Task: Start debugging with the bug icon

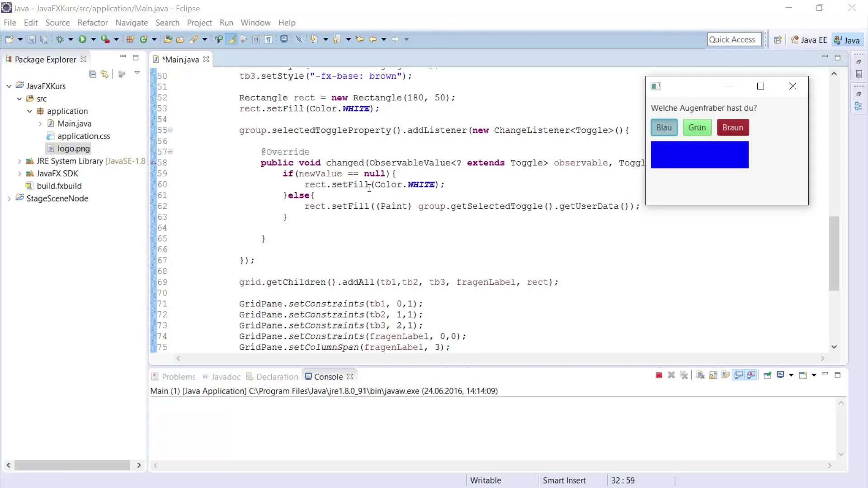Action: [x=60, y=39]
